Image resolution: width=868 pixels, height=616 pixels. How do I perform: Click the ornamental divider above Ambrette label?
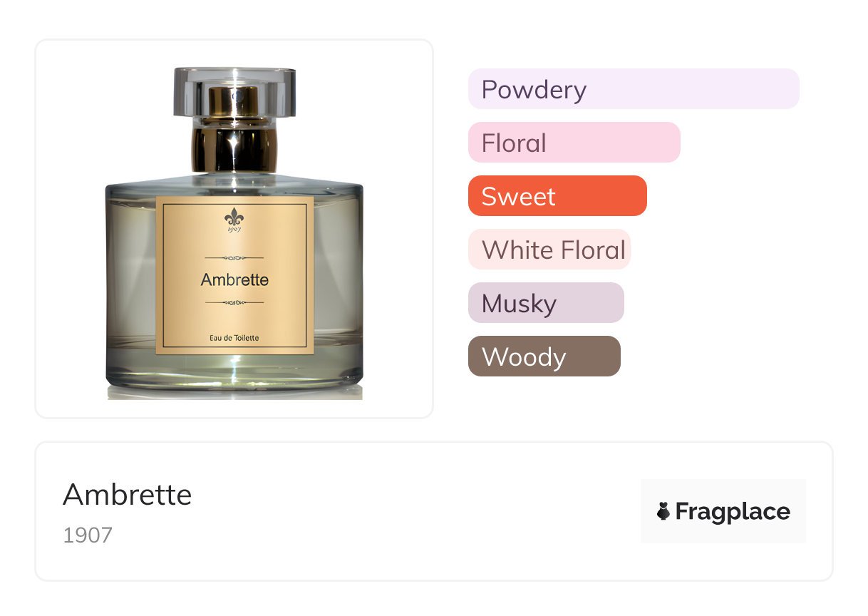234,257
